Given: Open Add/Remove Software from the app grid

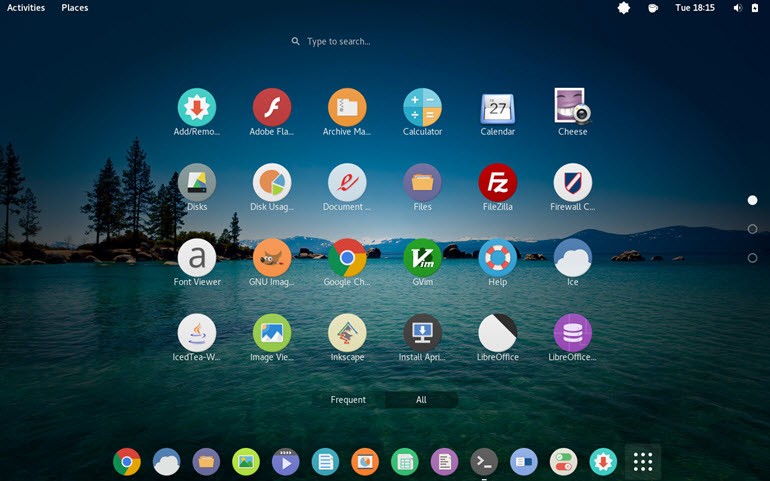Looking at the screenshot, I should pyautogui.click(x=197, y=108).
